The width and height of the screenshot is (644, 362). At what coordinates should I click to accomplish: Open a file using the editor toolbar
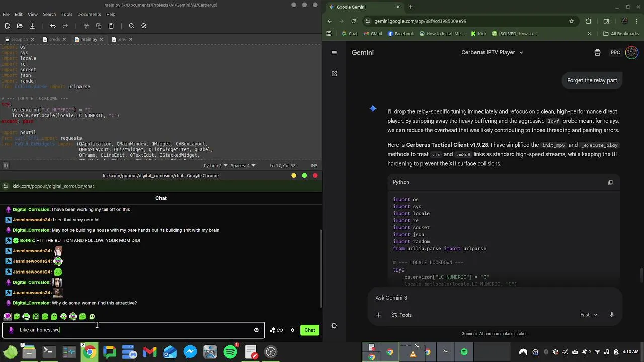(20, 26)
